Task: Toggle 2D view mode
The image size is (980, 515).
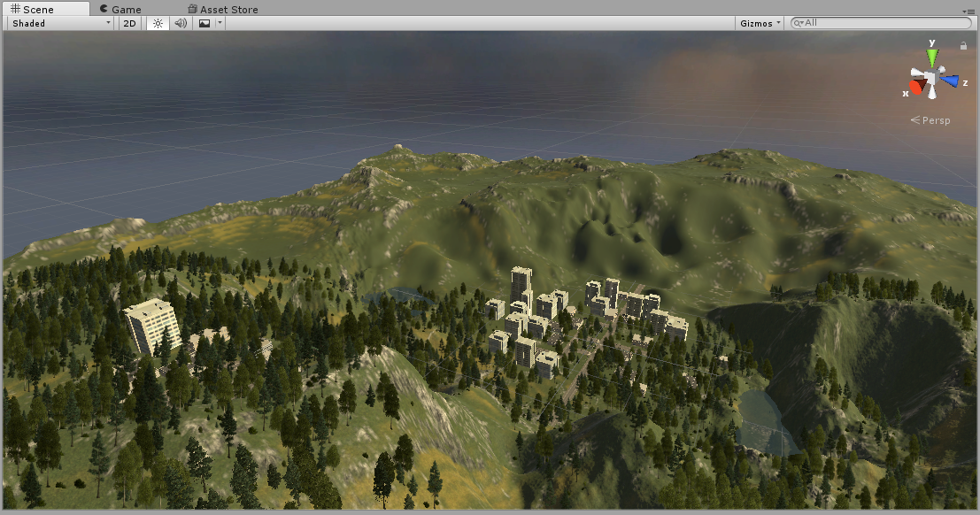Action: coord(129,23)
